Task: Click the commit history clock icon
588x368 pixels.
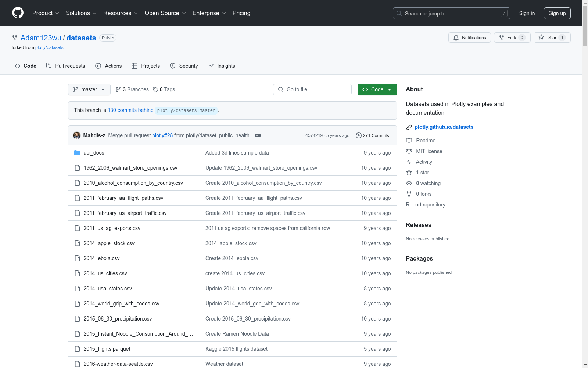Action: [x=359, y=135]
